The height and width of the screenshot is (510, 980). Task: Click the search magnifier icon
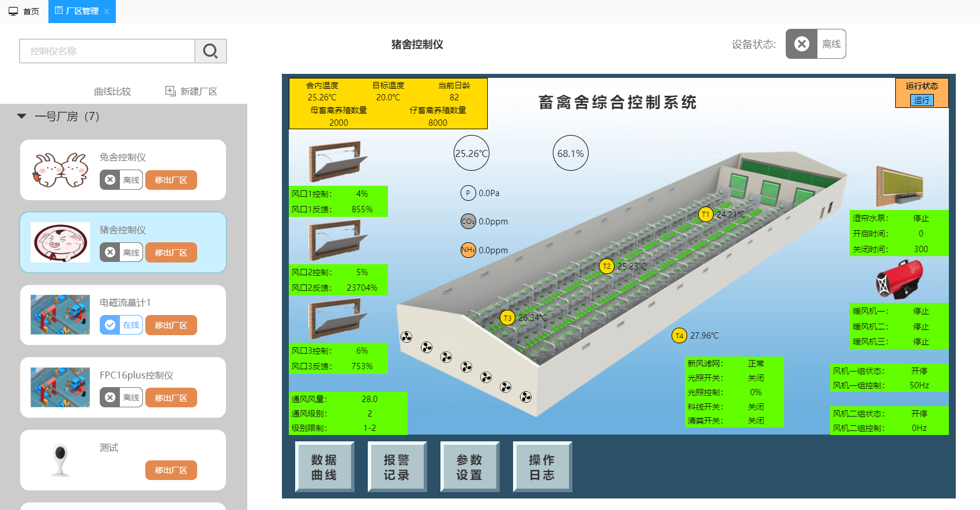coord(210,51)
